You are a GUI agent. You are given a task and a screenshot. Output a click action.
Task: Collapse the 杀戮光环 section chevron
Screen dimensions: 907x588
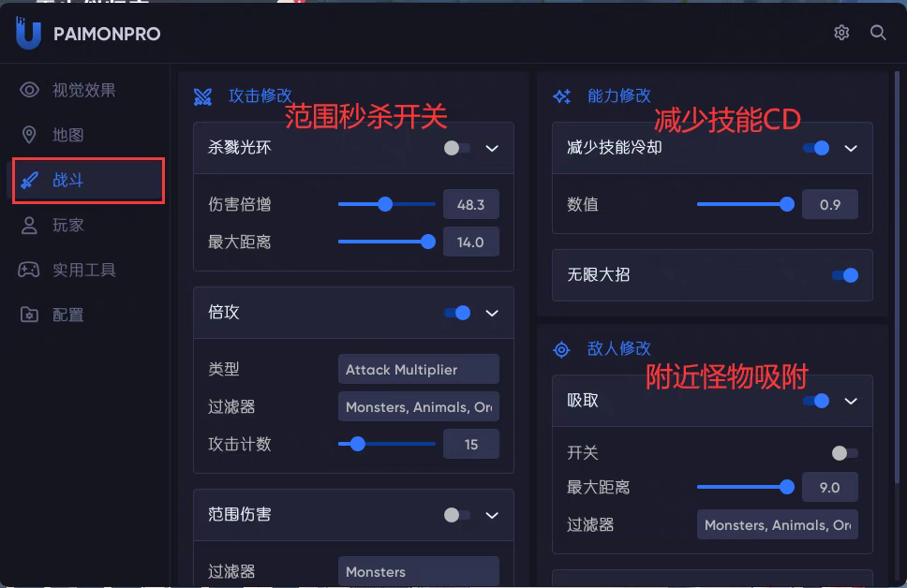point(492,149)
